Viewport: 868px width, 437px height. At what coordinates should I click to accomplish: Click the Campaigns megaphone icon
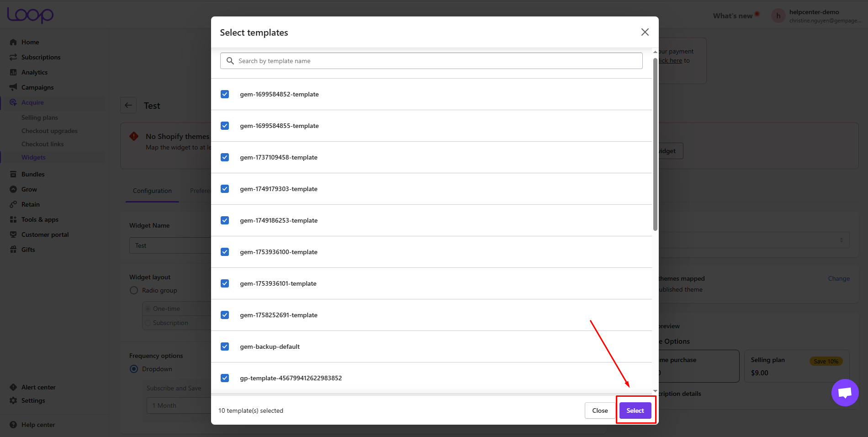coord(13,87)
